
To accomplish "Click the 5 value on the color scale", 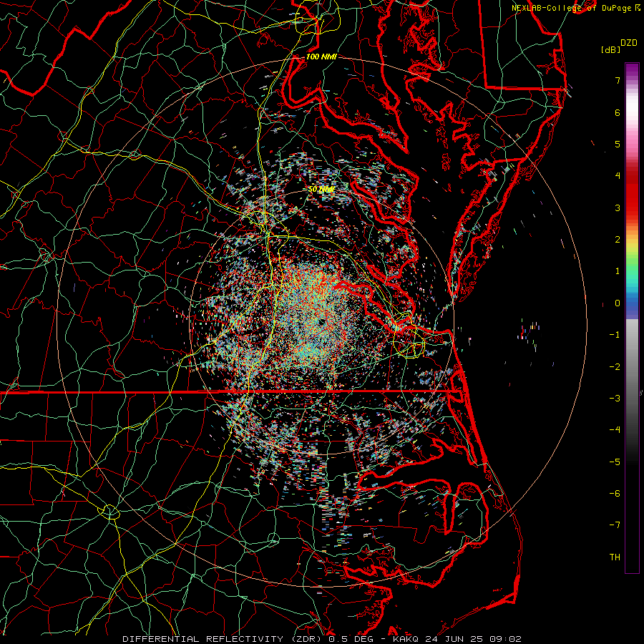I will [618, 144].
